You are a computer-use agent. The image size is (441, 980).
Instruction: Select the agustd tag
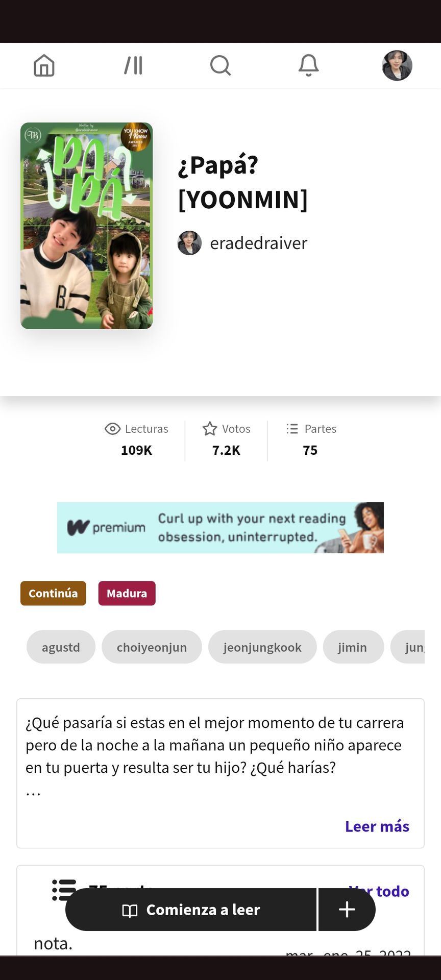61,647
